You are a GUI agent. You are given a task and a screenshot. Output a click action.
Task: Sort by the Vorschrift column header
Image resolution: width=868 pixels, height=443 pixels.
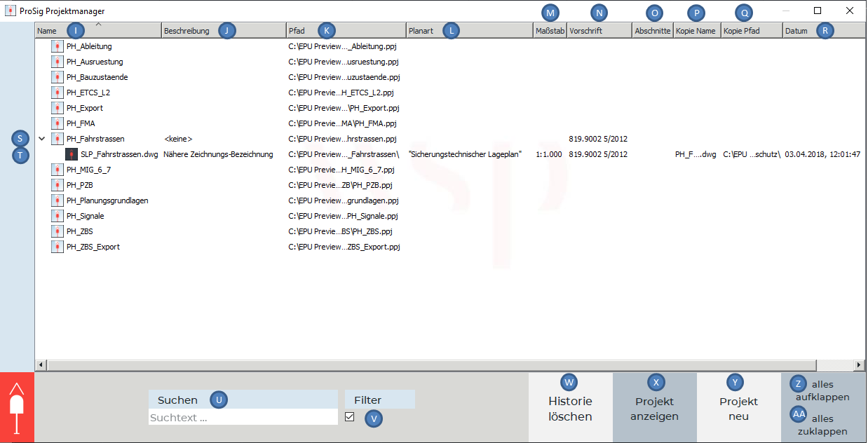point(599,31)
